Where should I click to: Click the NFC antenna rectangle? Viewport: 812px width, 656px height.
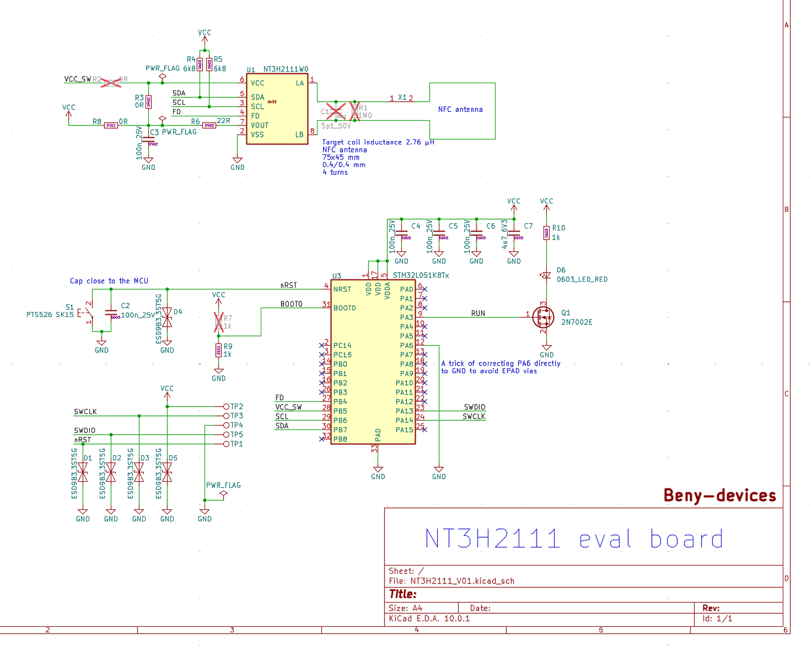[462, 111]
